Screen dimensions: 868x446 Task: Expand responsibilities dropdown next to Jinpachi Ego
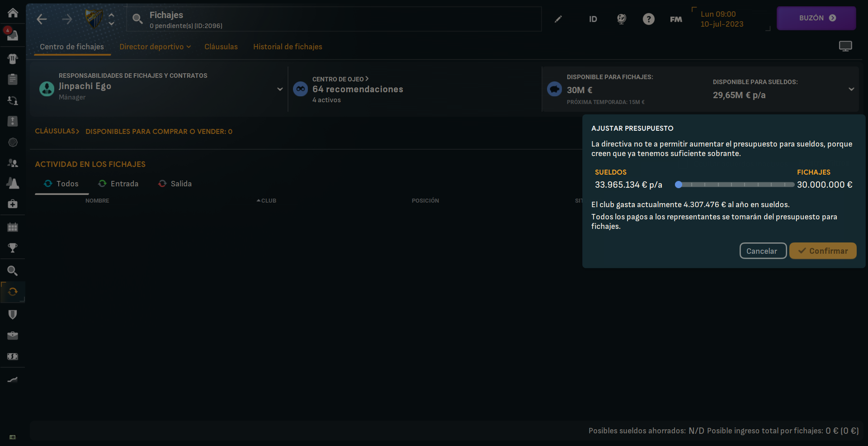click(x=280, y=89)
